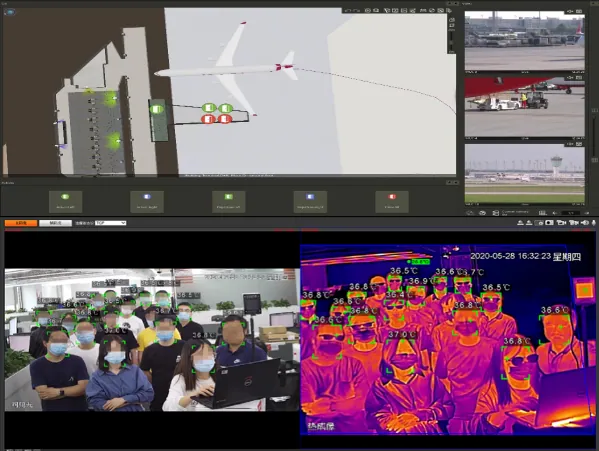Click the undo arrow in map toolbar

[348, 11]
